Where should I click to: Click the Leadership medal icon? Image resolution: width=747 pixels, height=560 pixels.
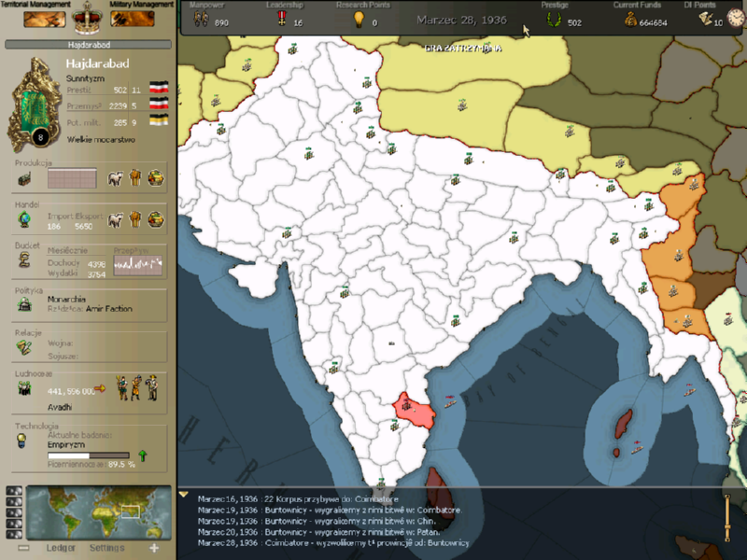pos(282,19)
